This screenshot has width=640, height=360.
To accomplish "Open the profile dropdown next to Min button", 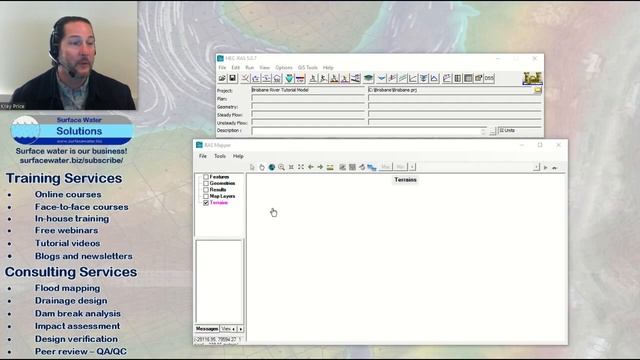I will coord(412,167).
